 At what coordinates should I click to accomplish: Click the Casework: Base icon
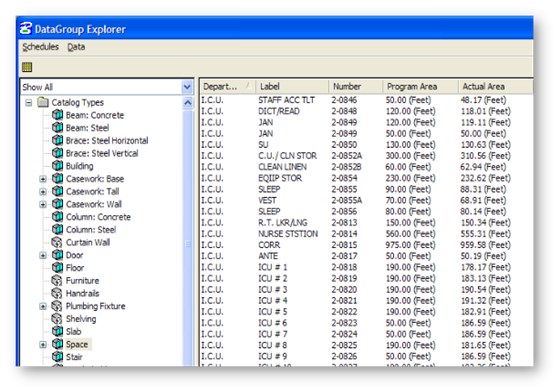(57, 179)
